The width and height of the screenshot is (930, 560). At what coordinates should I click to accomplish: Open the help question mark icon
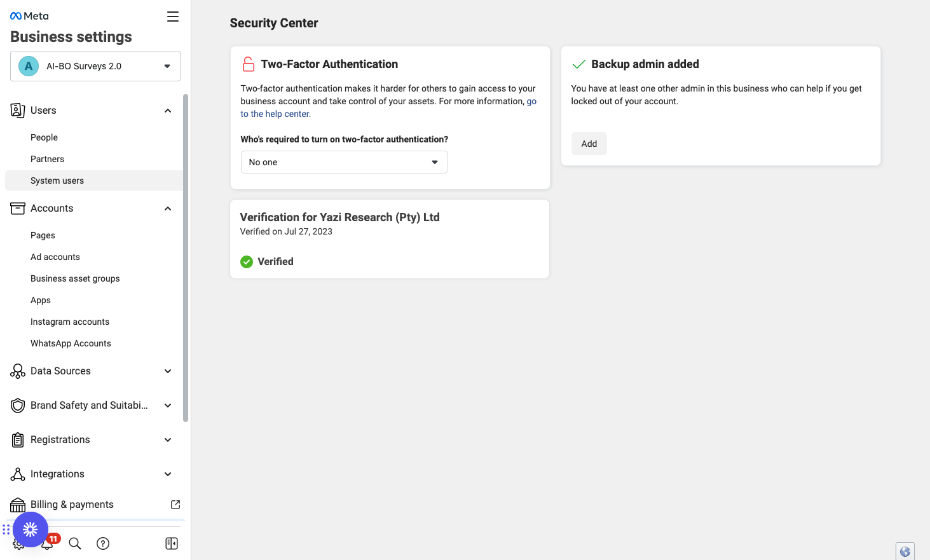click(x=103, y=543)
